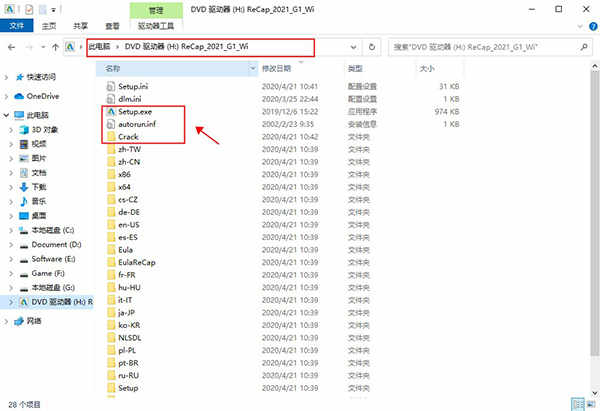Click the x86 folder icon
Viewport: 600px width, 411px height.
111,175
